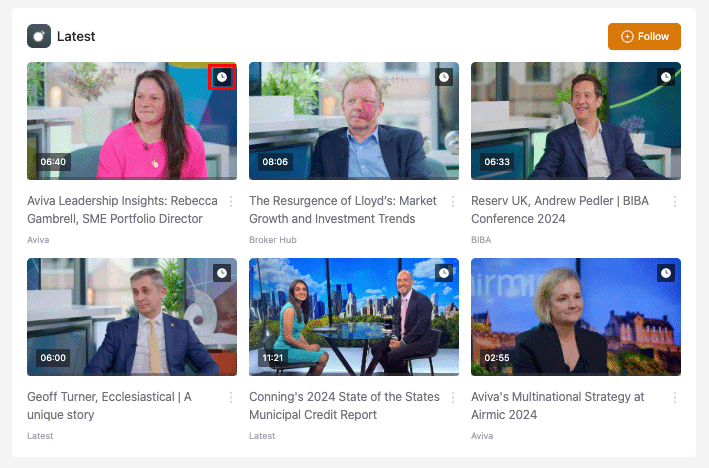This screenshot has height=468, width=709.
Task: Click watch later icon on Conning's video
Action: click(444, 273)
